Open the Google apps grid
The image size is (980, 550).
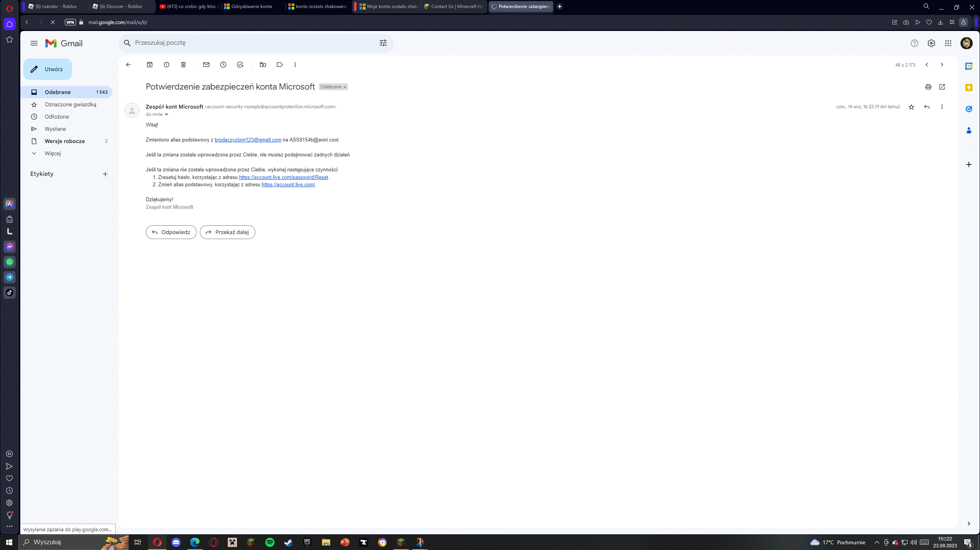(x=948, y=43)
